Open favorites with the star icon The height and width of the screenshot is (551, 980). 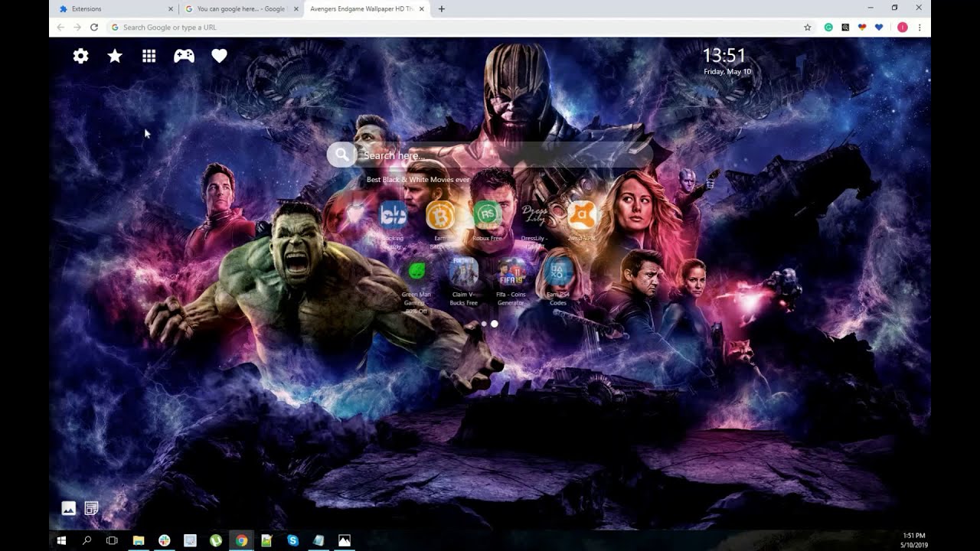115,56
